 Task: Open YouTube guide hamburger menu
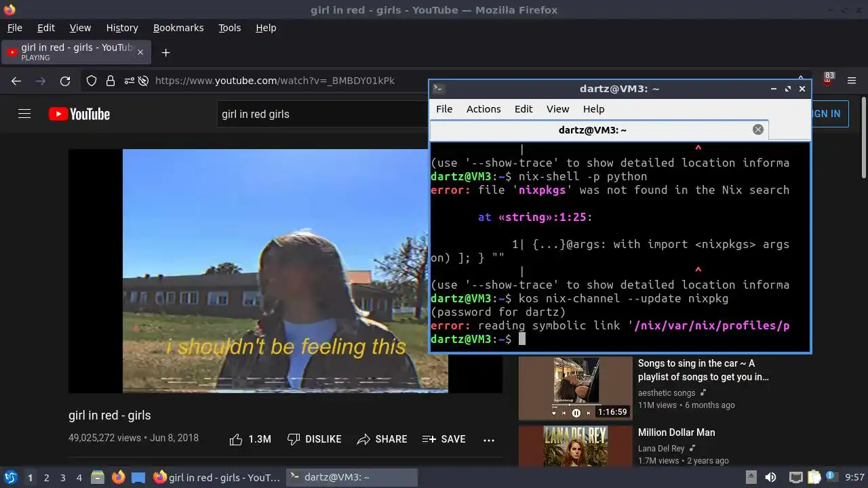[24, 114]
